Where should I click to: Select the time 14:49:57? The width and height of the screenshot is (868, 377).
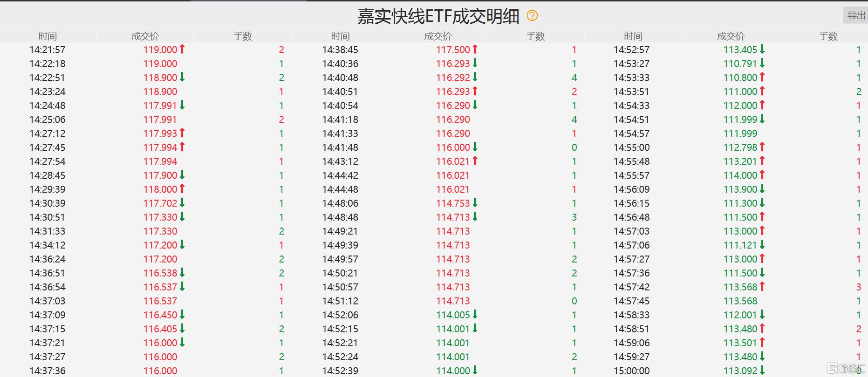click(x=340, y=259)
